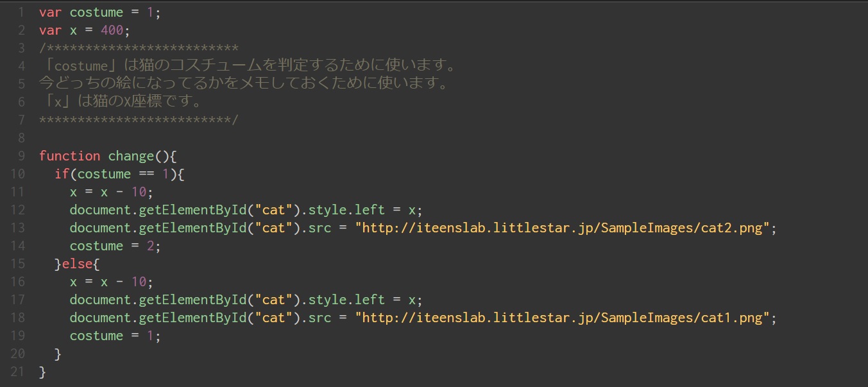Click line number 15 in the gutter

coord(18,264)
